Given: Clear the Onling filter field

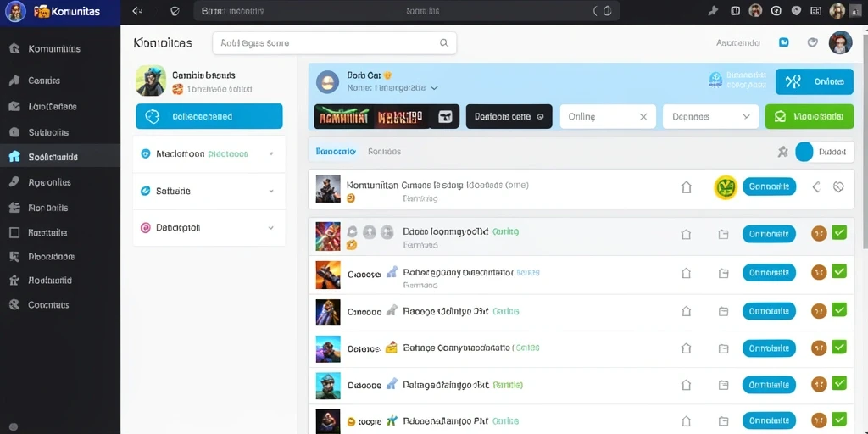Looking at the screenshot, I should click(x=643, y=117).
